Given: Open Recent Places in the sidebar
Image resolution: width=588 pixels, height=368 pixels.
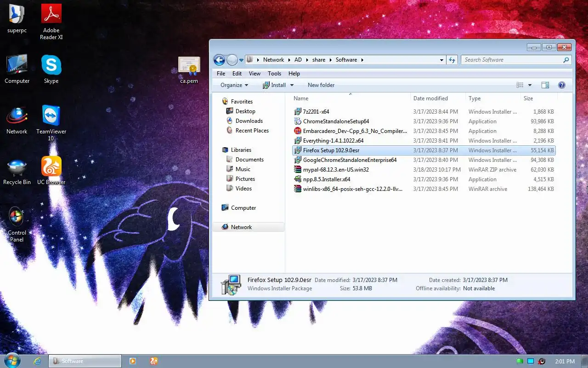Looking at the screenshot, I should coord(252,131).
